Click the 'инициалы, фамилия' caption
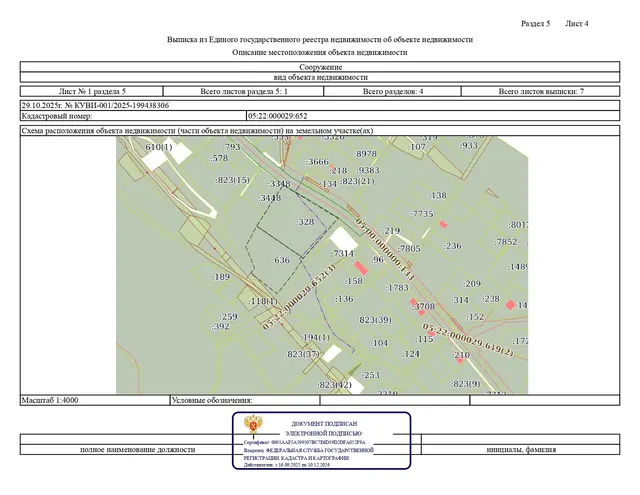The image size is (640, 495). 521,450
